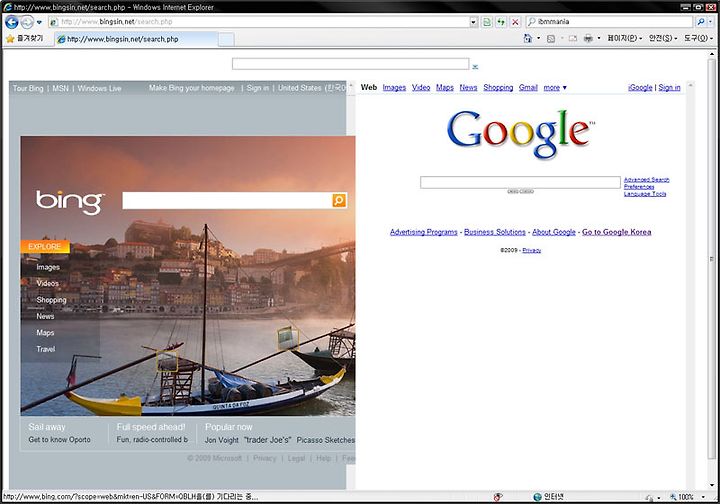The height and width of the screenshot is (504, 720).
Task: Click Make Bing your homepage link
Action: point(191,88)
